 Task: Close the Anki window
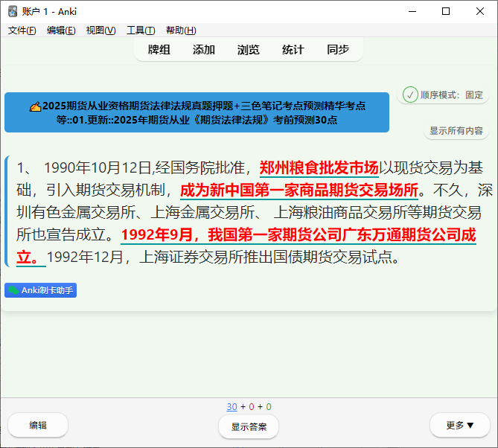480,11
